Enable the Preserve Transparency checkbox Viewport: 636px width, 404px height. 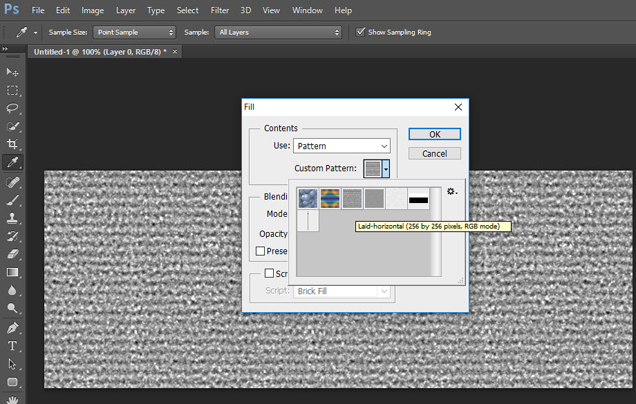(x=261, y=251)
